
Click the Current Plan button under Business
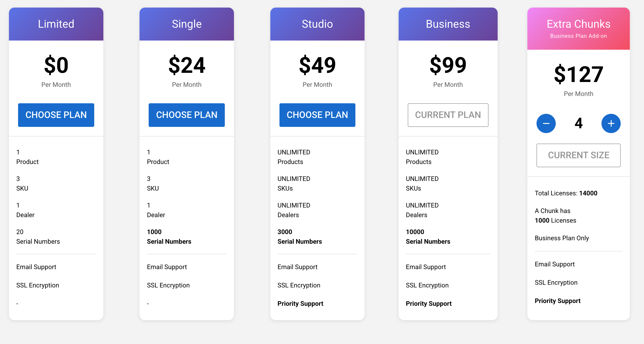(448, 115)
